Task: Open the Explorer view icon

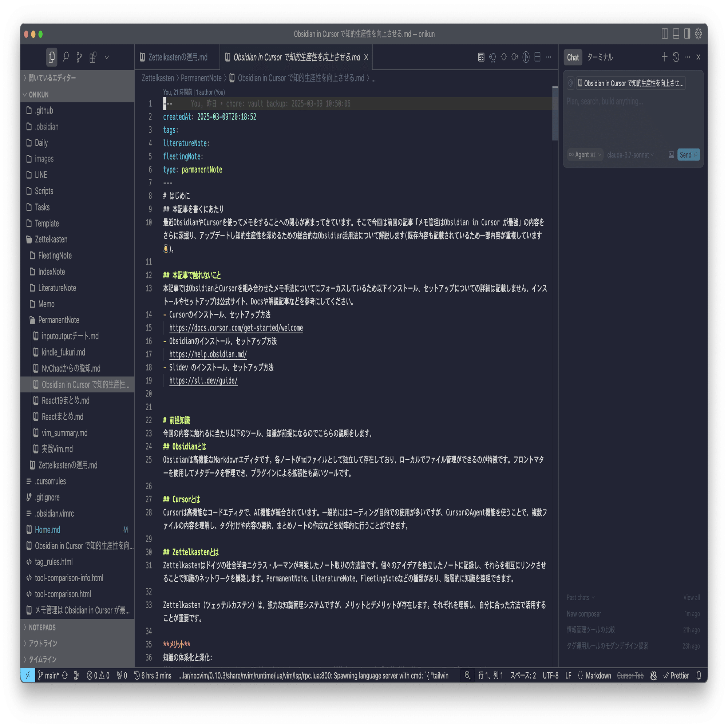Action: (52, 57)
